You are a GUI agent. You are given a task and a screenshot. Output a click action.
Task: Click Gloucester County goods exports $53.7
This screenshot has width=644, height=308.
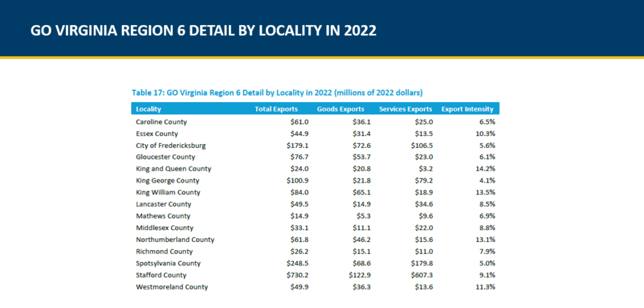pos(353,157)
